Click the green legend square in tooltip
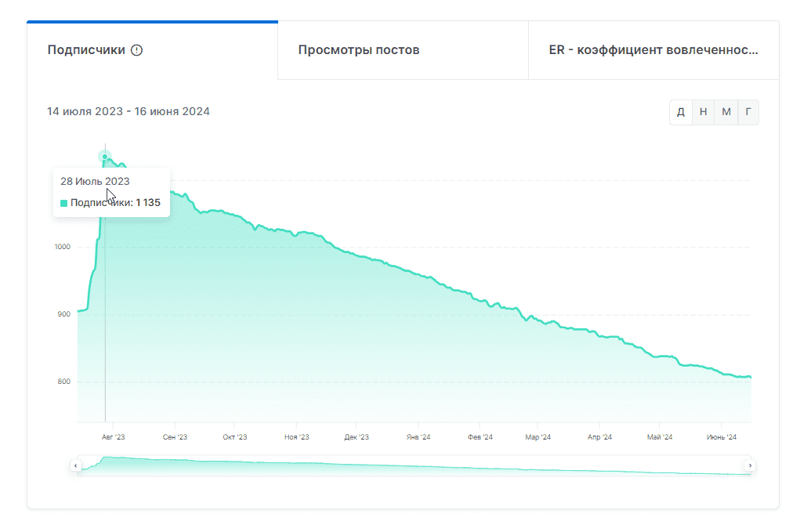Screen dimensions: 800x532 [64, 203]
